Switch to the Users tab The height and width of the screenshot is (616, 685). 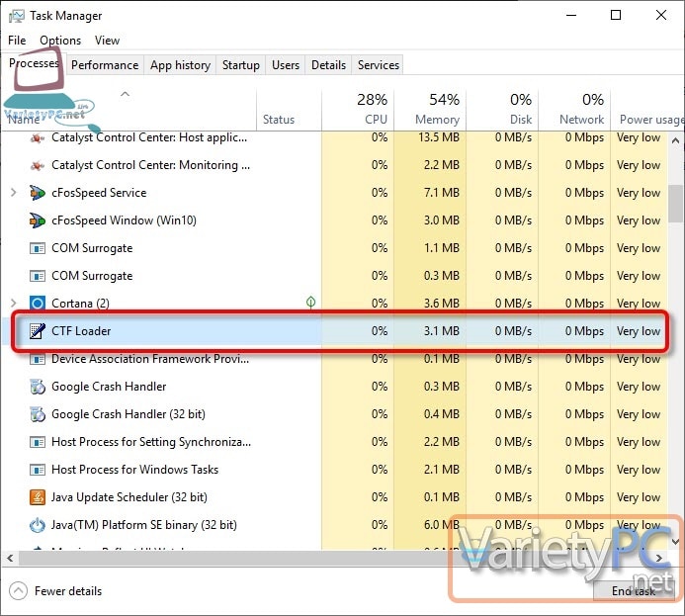point(286,65)
